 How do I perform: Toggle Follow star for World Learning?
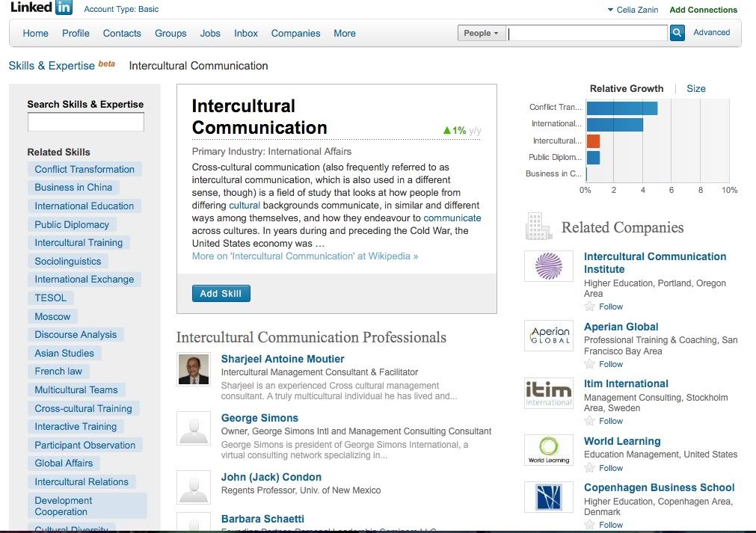[590, 468]
